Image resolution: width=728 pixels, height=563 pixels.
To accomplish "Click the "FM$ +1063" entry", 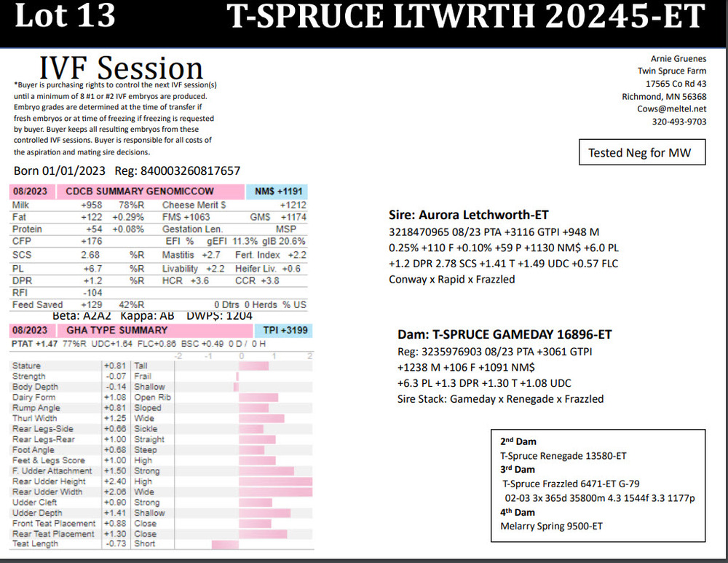I will (x=186, y=217).
